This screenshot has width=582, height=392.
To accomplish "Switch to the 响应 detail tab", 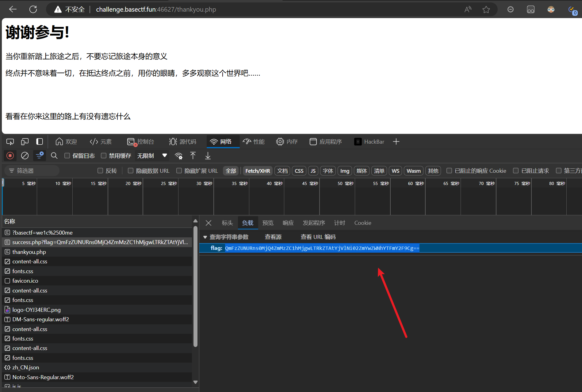I will (288, 223).
